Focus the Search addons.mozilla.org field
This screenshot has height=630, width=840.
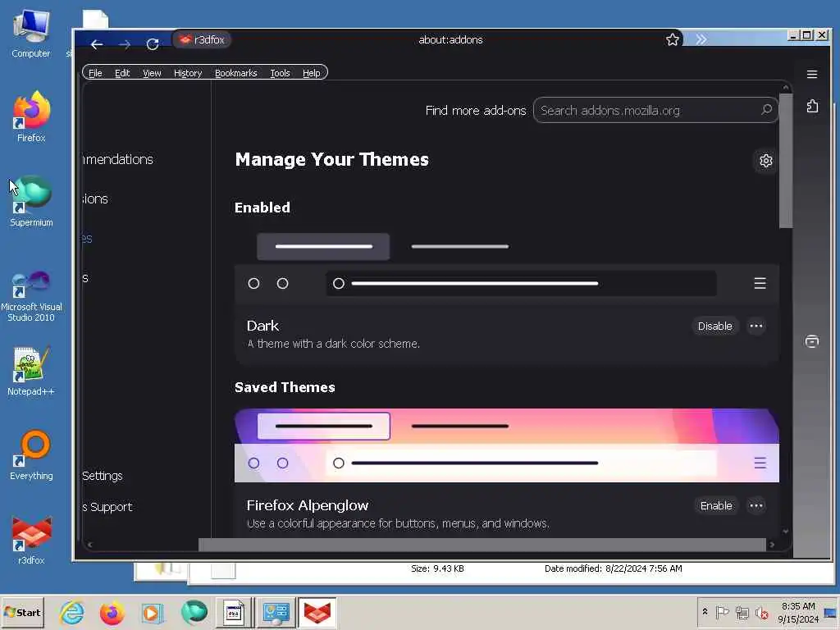pyautogui.click(x=655, y=111)
